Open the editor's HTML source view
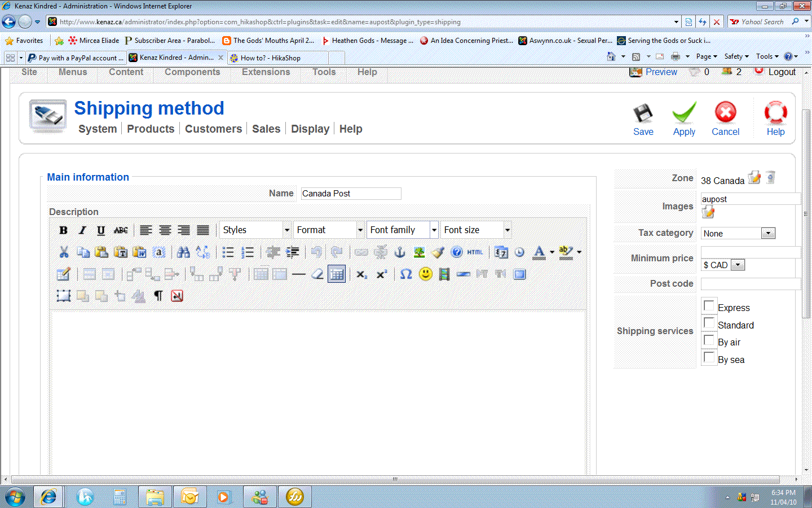 (x=475, y=252)
